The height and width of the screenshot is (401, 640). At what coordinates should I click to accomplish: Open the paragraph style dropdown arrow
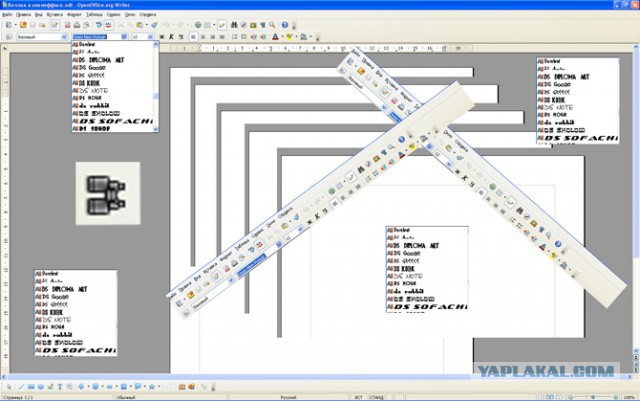64,37
